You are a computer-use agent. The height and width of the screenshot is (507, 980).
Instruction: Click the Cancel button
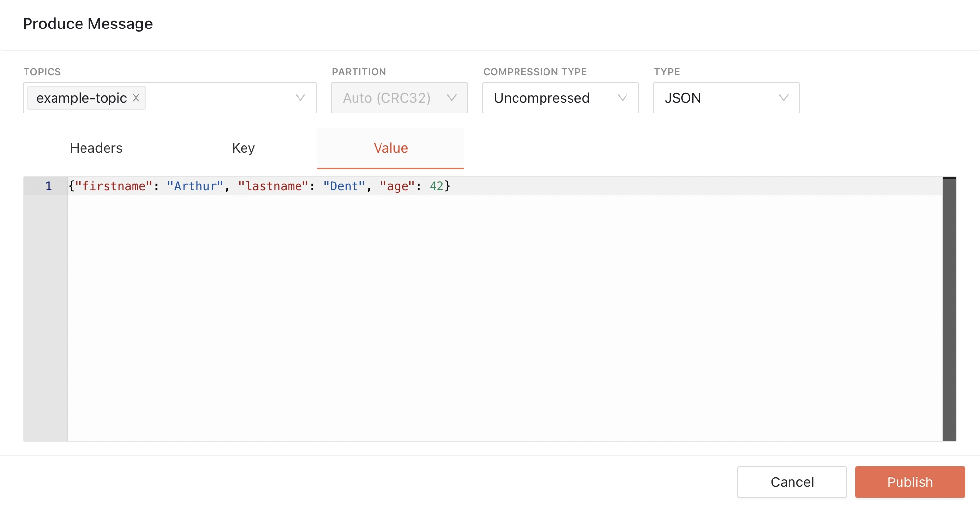(x=792, y=482)
